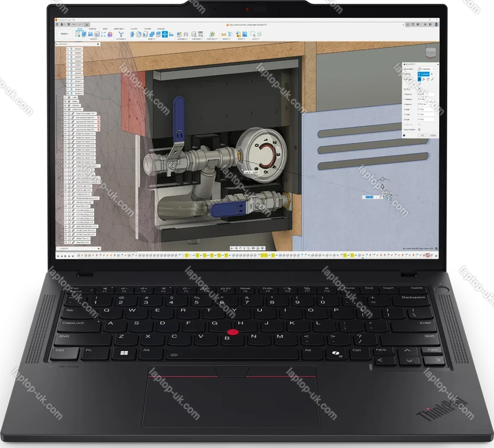Switch to the Surface tab
494x448 pixels.
tap(93, 27)
